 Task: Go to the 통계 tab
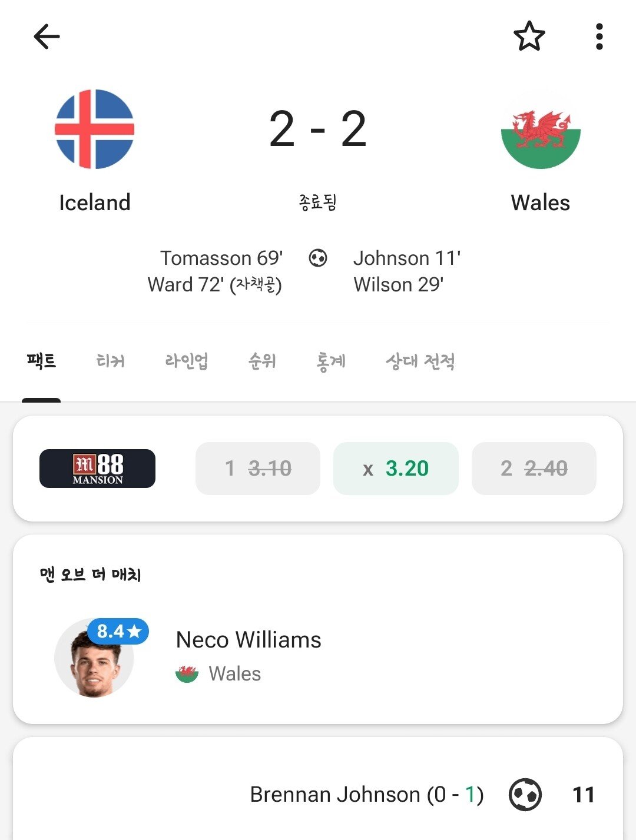click(x=330, y=361)
